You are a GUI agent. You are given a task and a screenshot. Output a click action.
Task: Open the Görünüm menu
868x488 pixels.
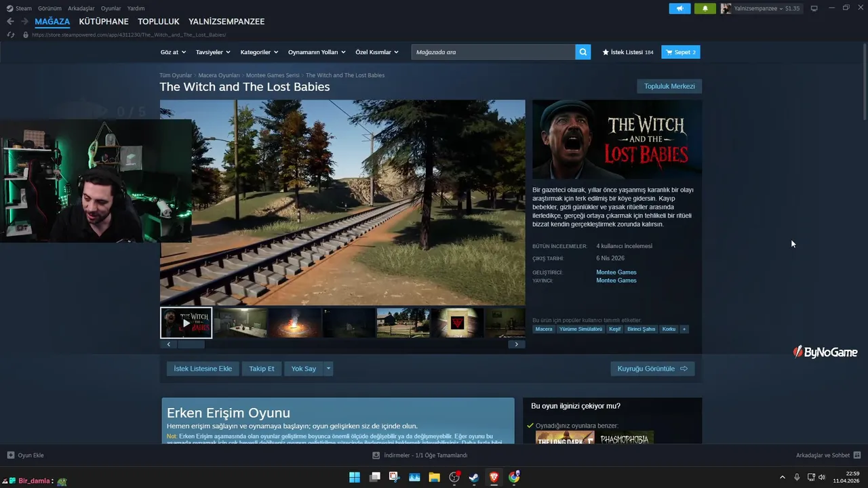(x=50, y=8)
